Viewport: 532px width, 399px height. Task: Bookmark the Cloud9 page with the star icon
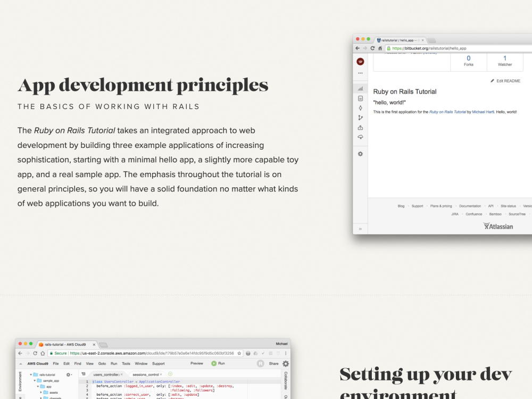(x=239, y=353)
